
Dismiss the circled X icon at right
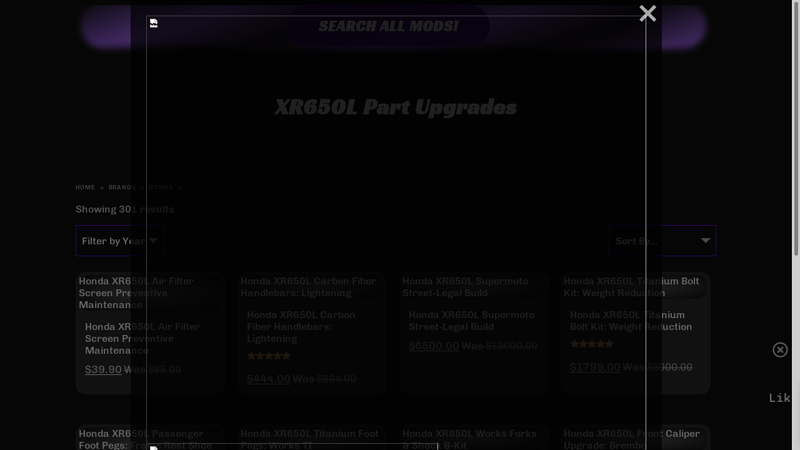point(780,349)
